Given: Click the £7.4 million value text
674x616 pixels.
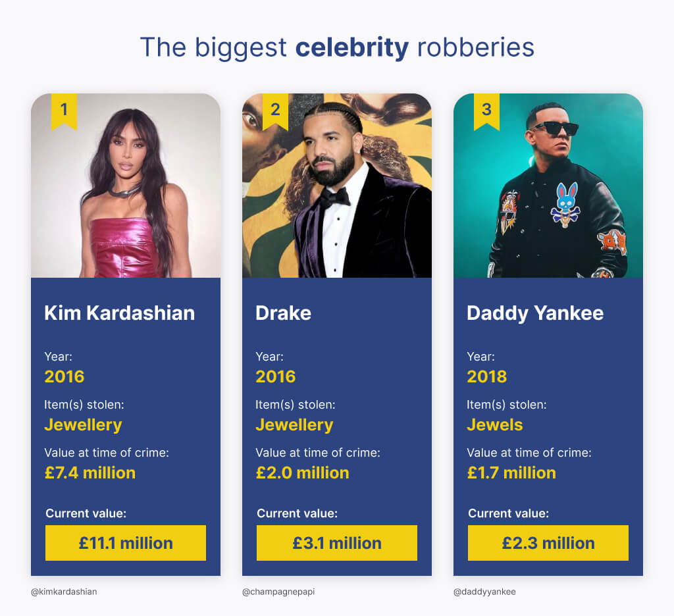Looking at the screenshot, I should pos(90,473).
